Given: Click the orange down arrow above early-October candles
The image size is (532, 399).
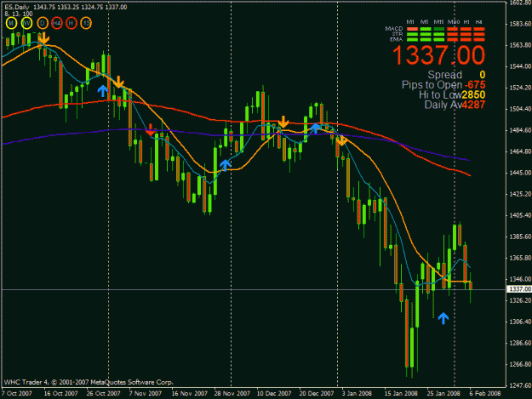Looking at the screenshot, I should tap(43, 38).
